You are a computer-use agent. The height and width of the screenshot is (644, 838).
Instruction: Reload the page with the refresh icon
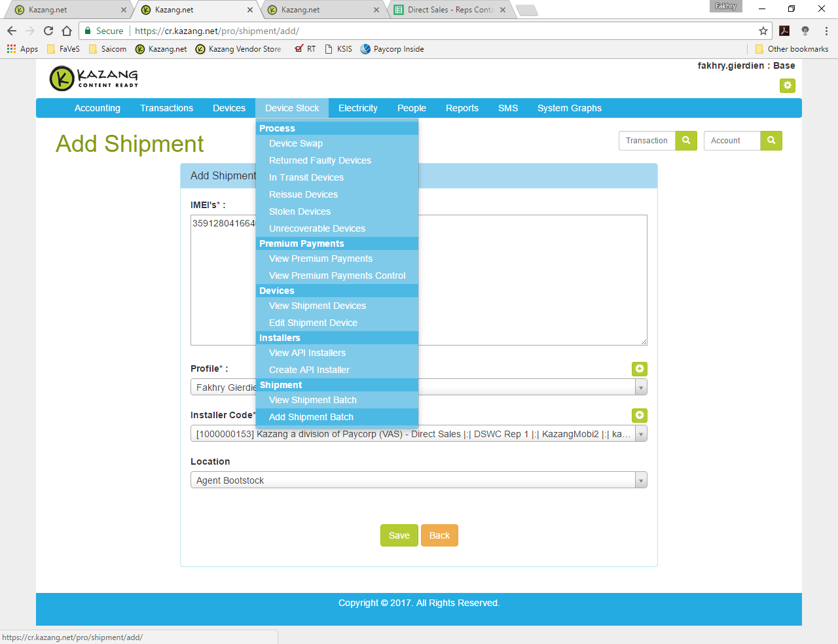[x=48, y=31]
